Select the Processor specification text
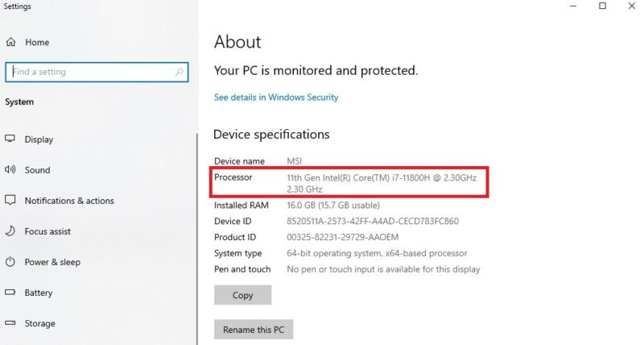The width and height of the screenshot is (644, 345). click(x=385, y=177)
